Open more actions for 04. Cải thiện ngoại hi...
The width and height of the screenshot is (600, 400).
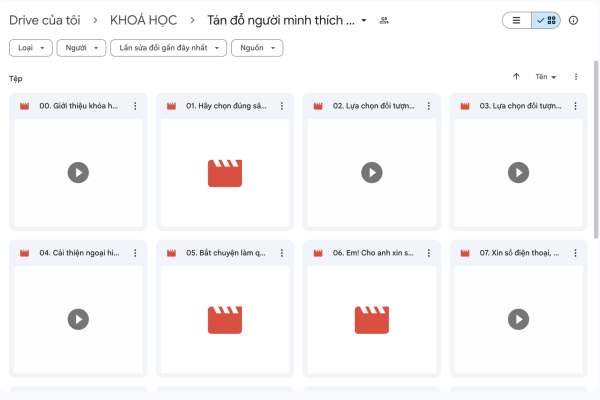[x=135, y=253]
